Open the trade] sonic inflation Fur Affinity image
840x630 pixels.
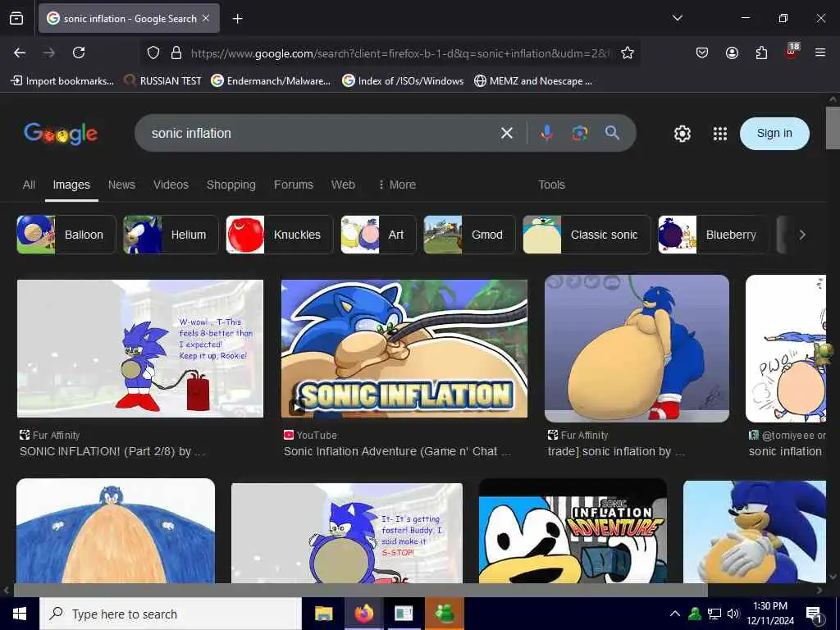(637, 348)
